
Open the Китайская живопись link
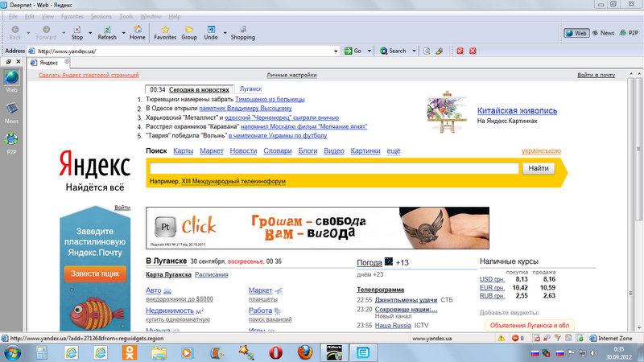point(517,110)
